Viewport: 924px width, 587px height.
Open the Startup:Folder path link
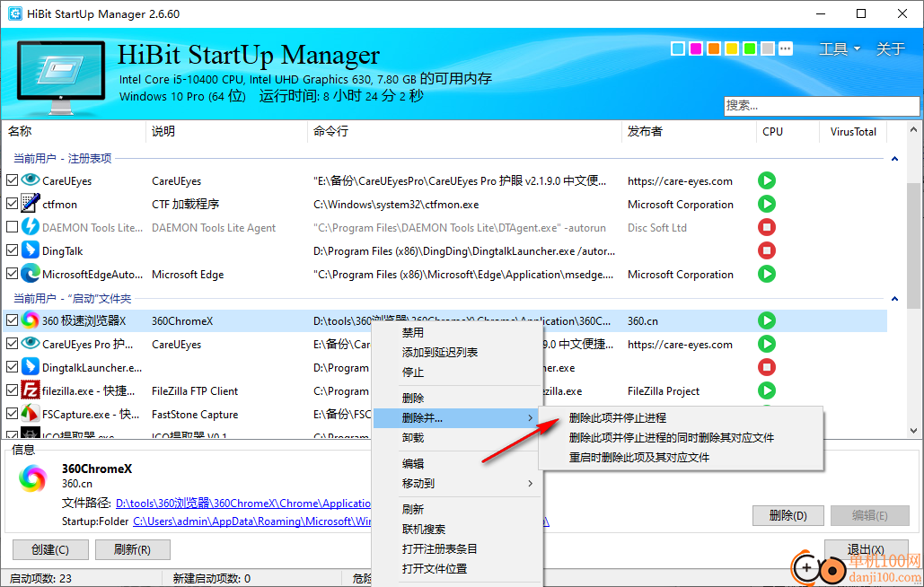(x=252, y=521)
